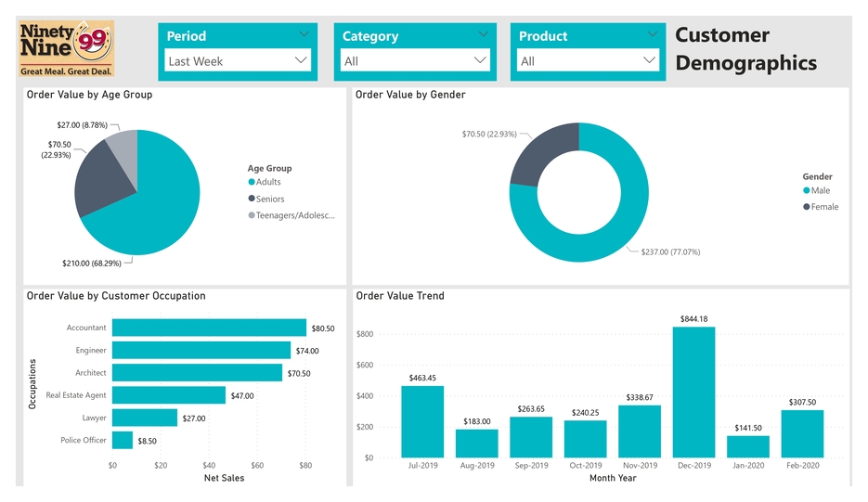Image resolution: width=868 pixels, height=502 pixels.
Task: Open the Period dropdown showing Last Week
Action: pos(237,60)
